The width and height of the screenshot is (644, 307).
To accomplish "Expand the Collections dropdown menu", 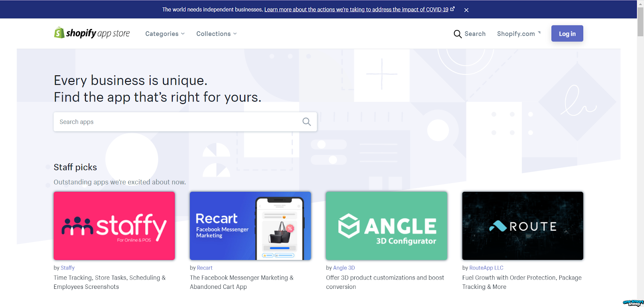I will coord(217,34).
